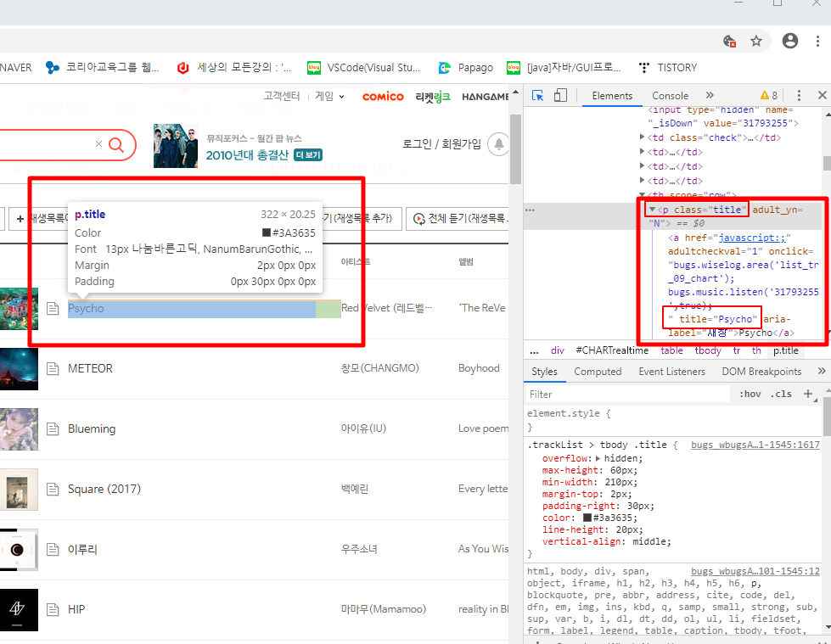831x644 pixels.
Task: Open lyrics icon for Psycho row
Action: click(x=53, y=308)
